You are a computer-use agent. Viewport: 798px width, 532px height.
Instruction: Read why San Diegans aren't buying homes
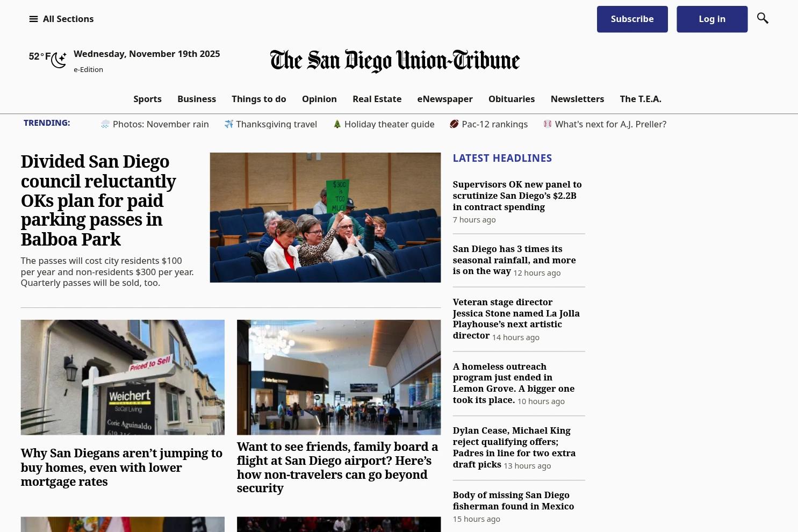(x=121, y=468)
